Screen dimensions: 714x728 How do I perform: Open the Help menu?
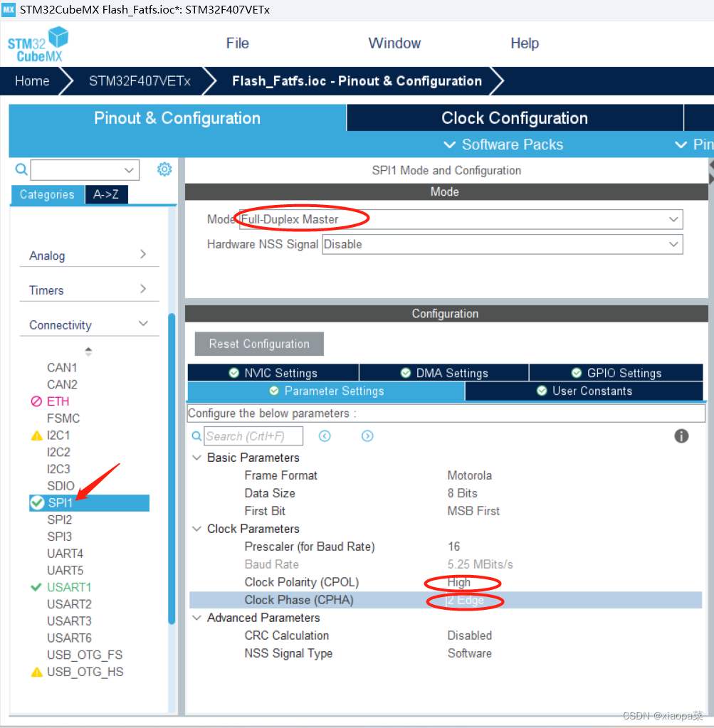[x=525, y=43]
